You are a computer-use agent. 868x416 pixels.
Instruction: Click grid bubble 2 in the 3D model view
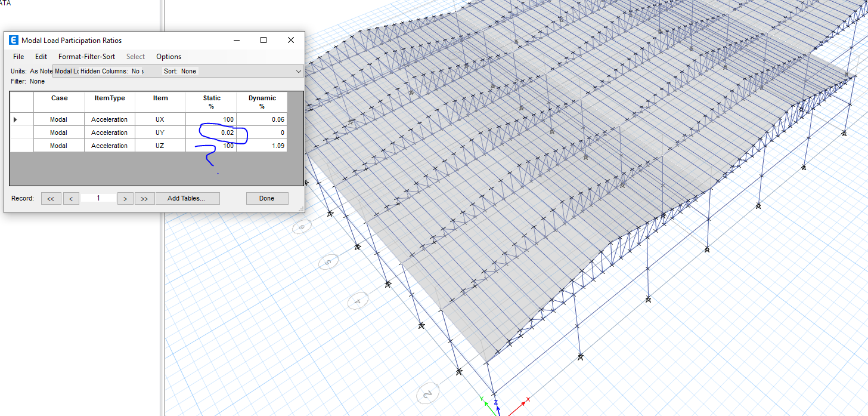(x=427, y=394)
